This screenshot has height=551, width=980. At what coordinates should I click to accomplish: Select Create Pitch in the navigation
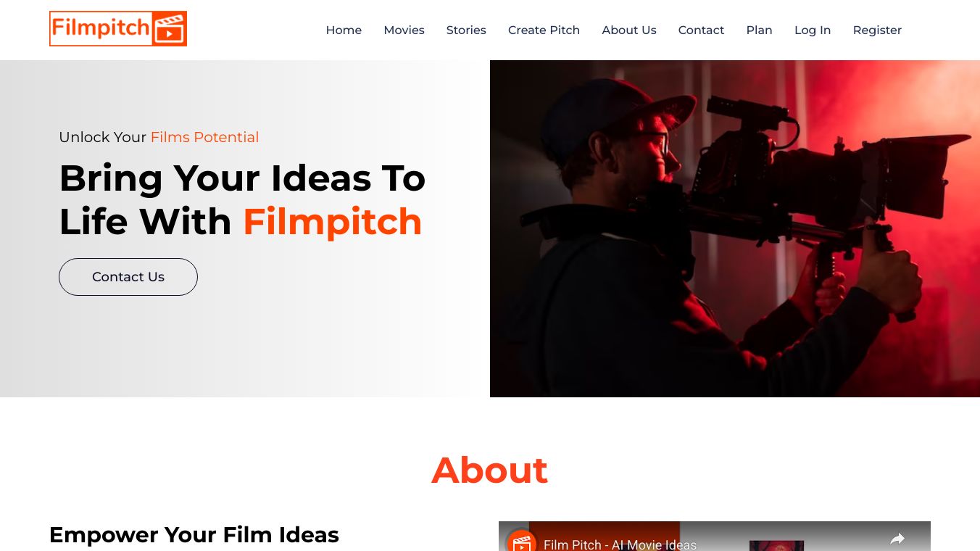pyautogui.click(x=544, y=30)
